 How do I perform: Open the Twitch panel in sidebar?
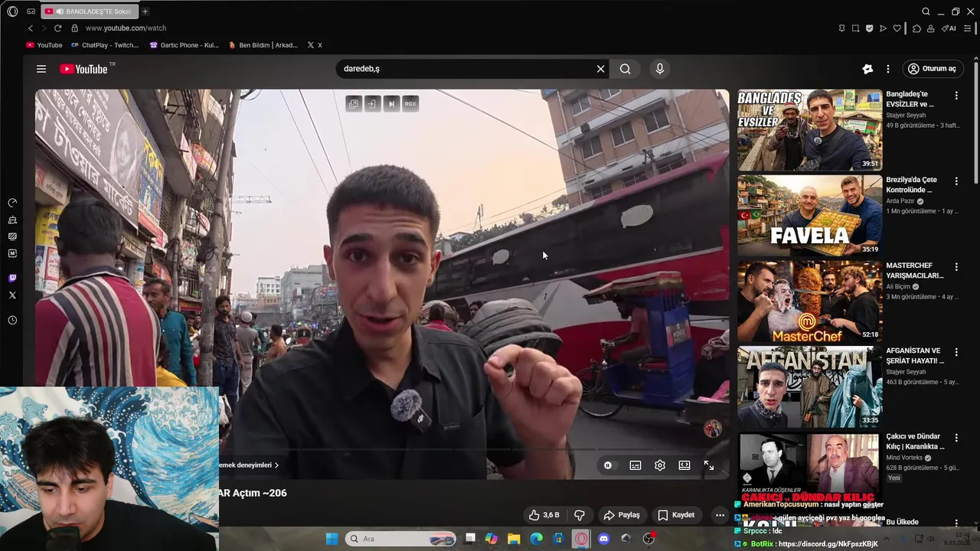pos(12,278)
